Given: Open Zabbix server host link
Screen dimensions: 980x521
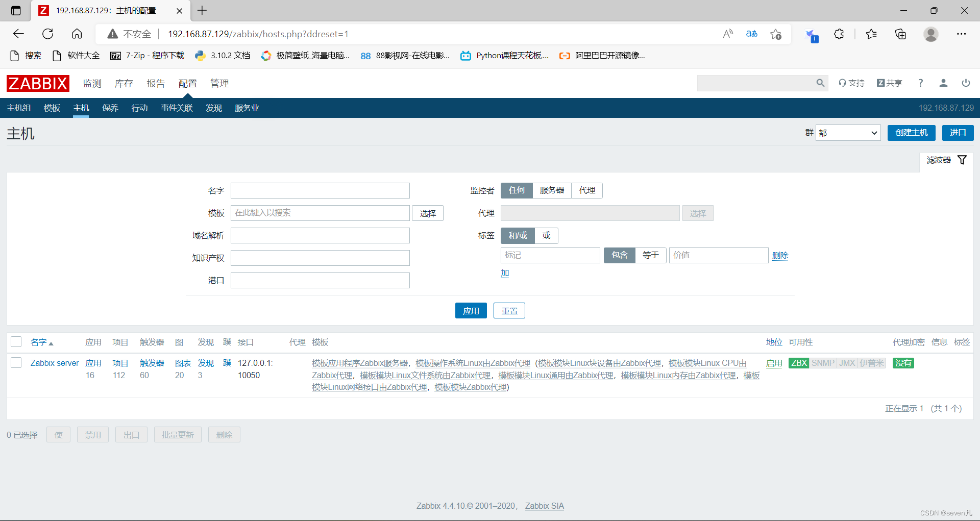Looking at the screenshot, I should point(55,363).
